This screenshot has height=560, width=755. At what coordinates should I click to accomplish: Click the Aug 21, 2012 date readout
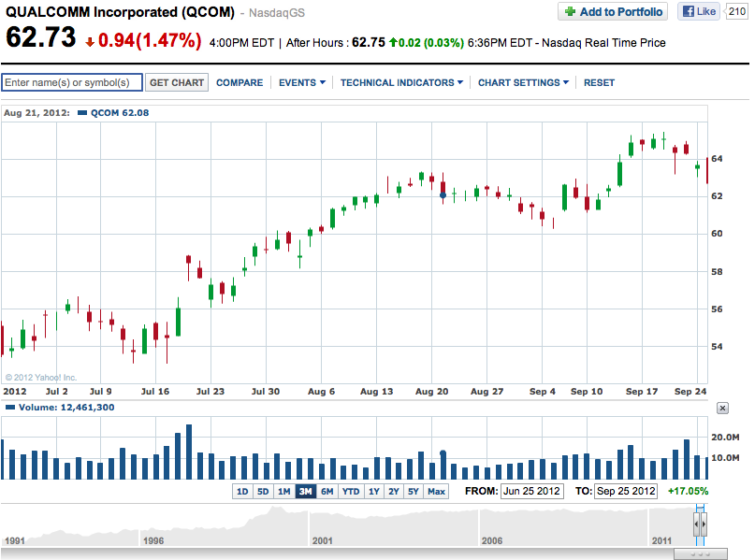[x=36, y=113]
